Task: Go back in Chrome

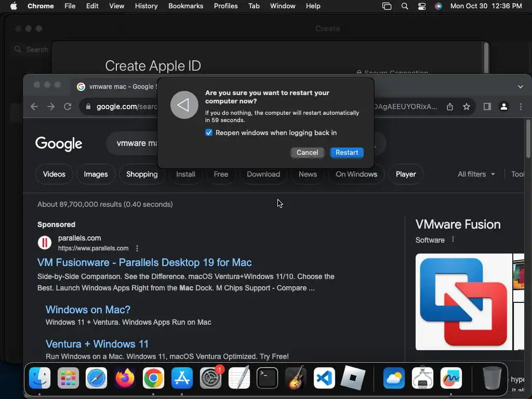Action: click(x=34, y=107)
